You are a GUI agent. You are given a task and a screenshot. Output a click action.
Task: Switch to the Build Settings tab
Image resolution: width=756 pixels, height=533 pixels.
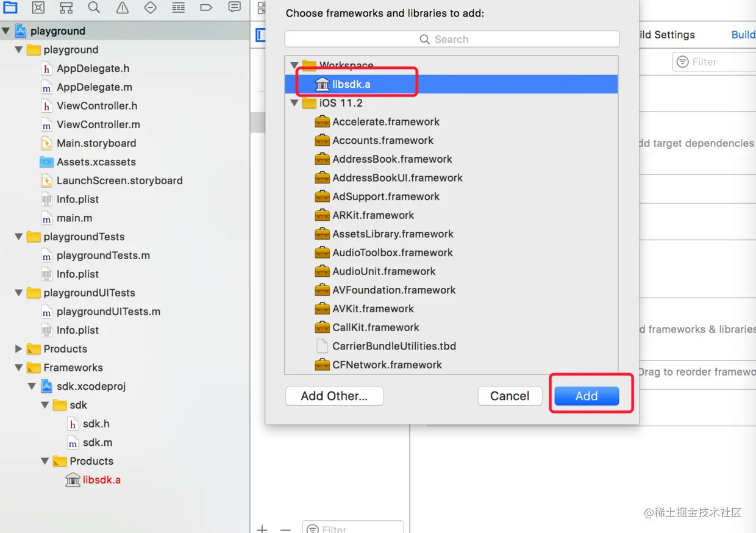pos(666,35)
